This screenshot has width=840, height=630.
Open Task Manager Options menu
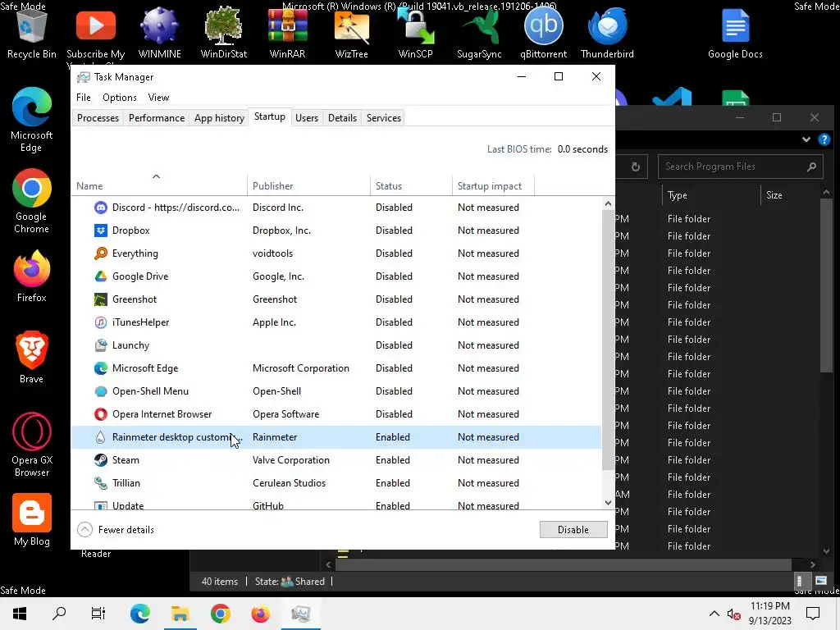coord(120,98)
